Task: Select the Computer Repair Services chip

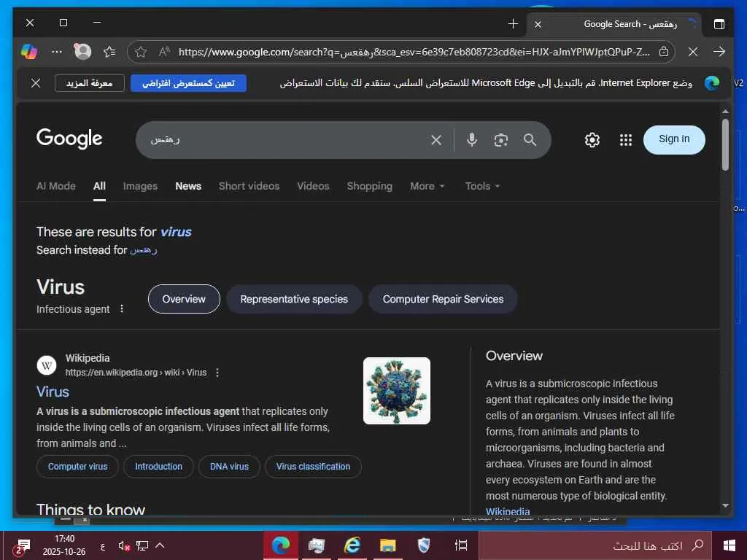Action: [x=443, y=299]
